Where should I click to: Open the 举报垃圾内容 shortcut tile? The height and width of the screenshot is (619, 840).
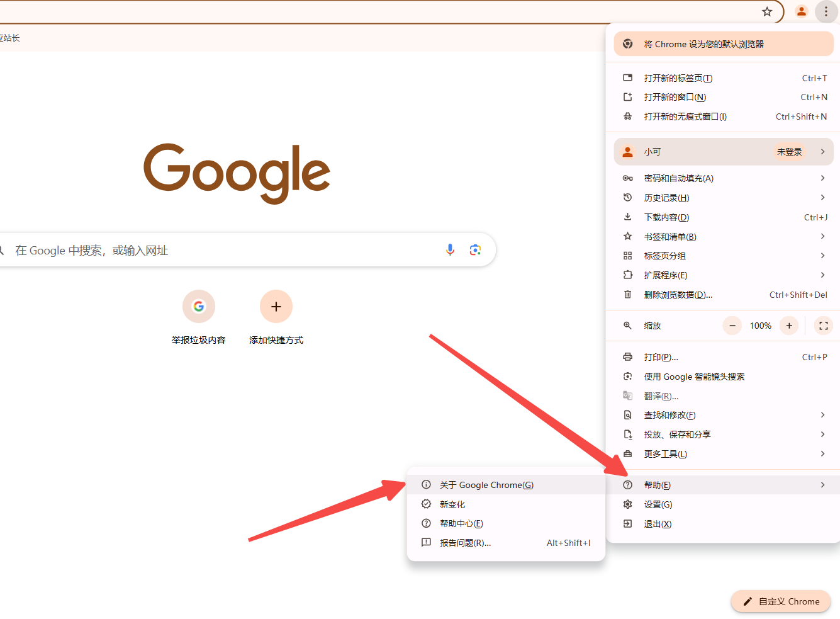pyautogui.click(x=199, y=318)
